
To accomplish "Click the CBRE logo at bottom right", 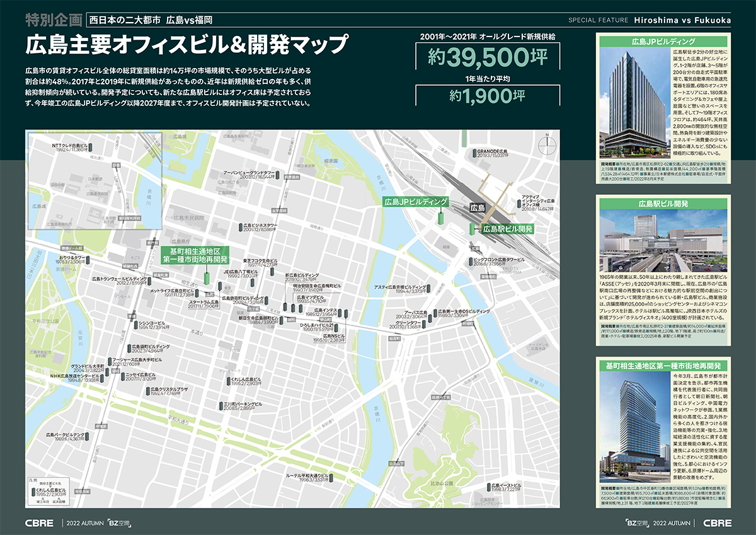I will (717, 523).
